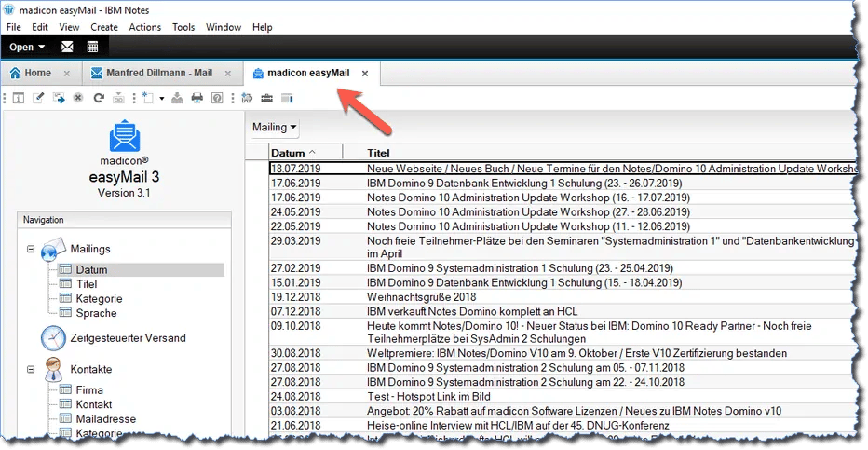Click the Refresh icon in toolbar

coord(99,98)
